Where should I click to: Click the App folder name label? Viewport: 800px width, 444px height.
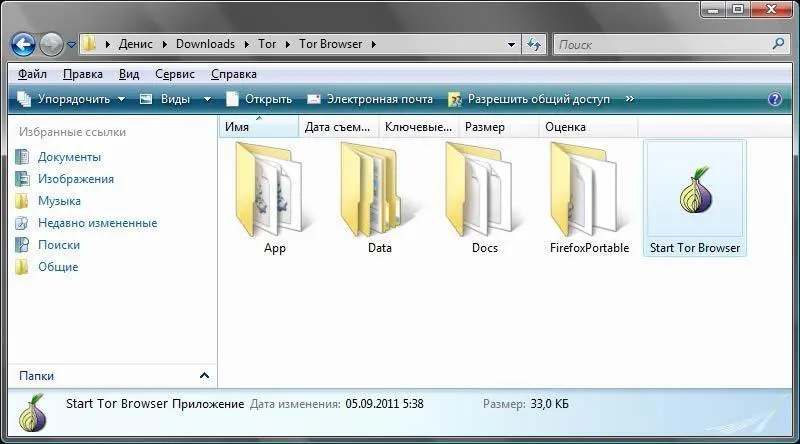click(274, 249)
